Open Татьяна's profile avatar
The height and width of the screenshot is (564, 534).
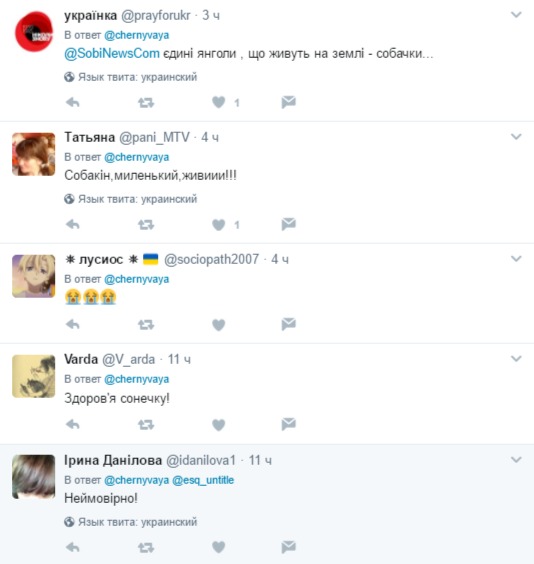[x=33, y=154]
